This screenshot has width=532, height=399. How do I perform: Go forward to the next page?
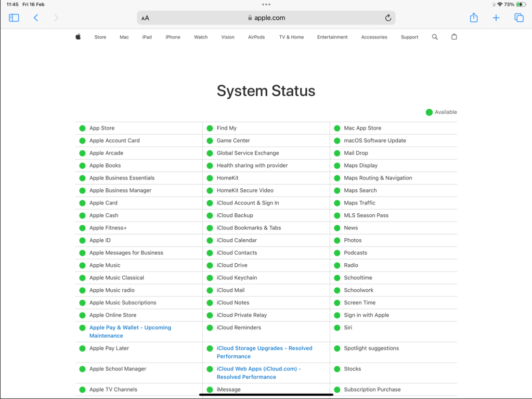(56, 18)
